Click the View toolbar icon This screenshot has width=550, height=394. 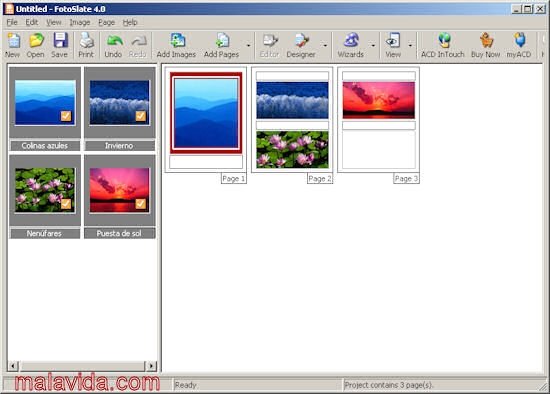(x=393, y=41)
